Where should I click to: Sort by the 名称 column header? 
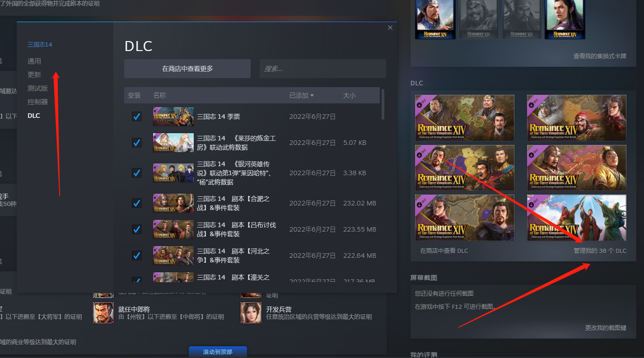pyautogui.click(x=159, y=95)
